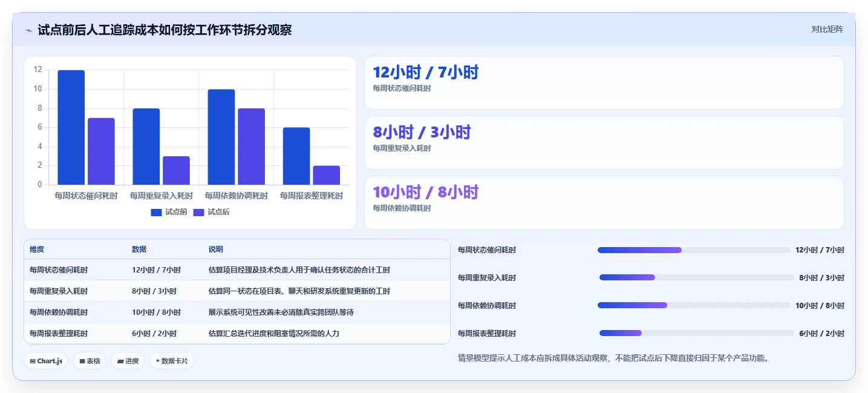Click x-axis label 每周状态催问耗时 in chart
The height and width of the screenshot is (393, 868).
86,196
